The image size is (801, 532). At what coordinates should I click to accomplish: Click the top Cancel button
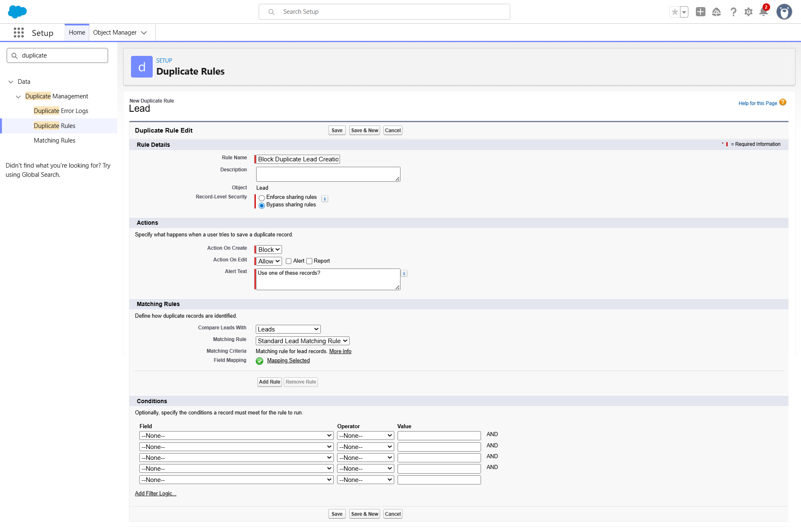[x=393, y=130]
